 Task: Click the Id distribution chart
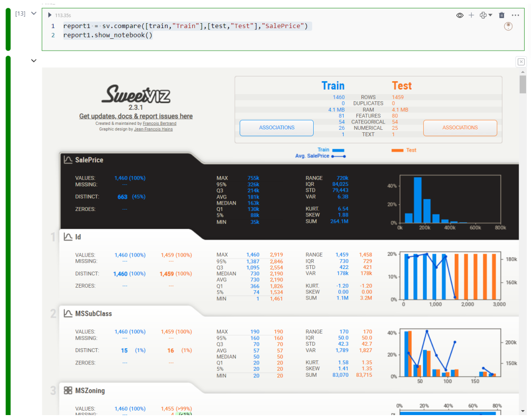click(450, 276)
